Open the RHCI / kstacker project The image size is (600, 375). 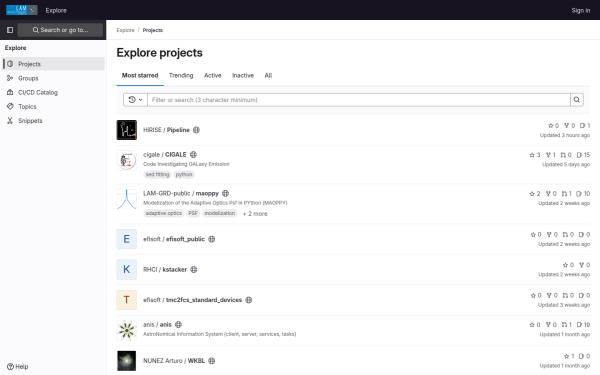pos(165,269)
